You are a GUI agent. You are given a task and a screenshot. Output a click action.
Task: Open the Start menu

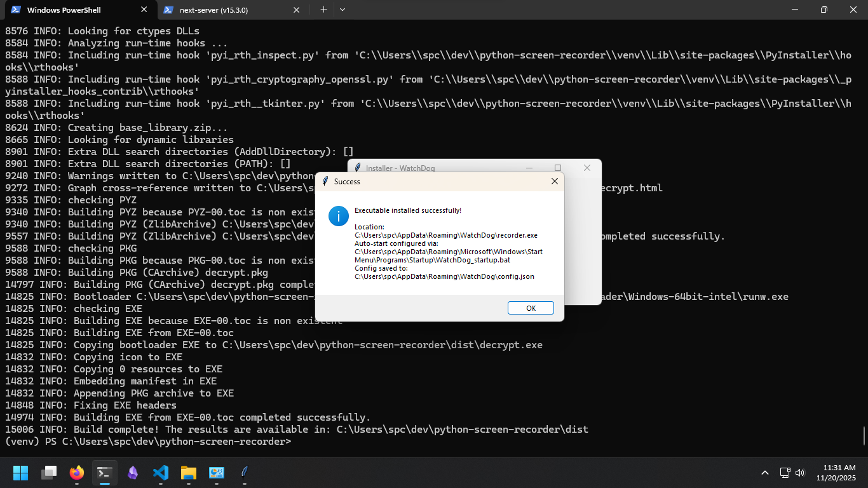click(20, 473)
